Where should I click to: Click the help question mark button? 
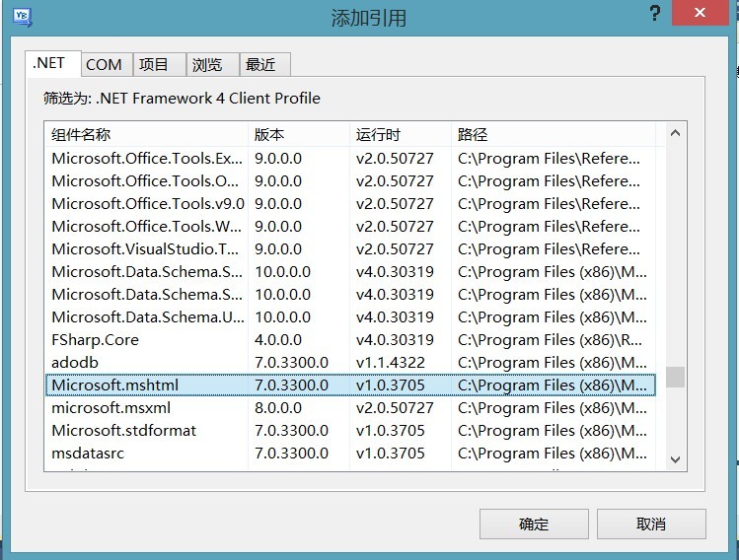[654, 13]
